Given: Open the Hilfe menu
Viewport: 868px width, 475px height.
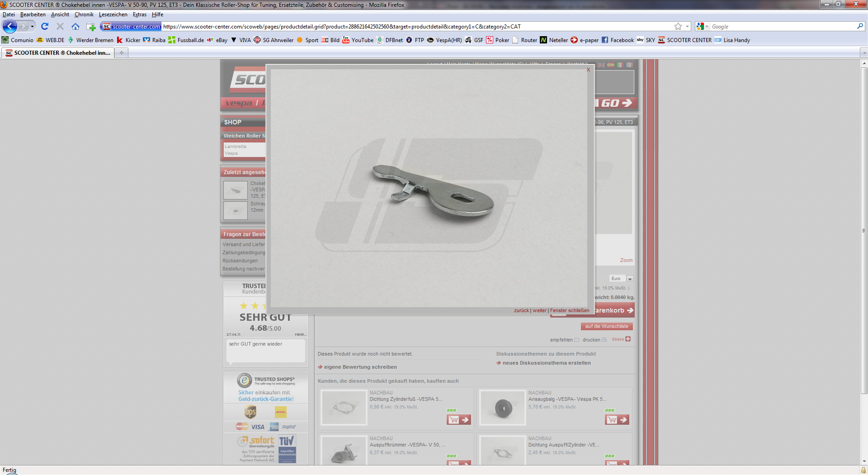Looking at the screenshot, I should (x=157, y=14).
